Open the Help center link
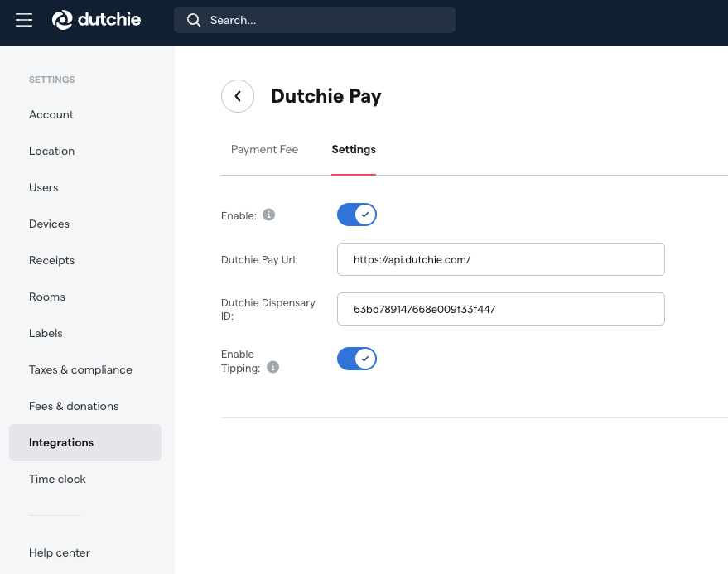 (x=60, y=552)
